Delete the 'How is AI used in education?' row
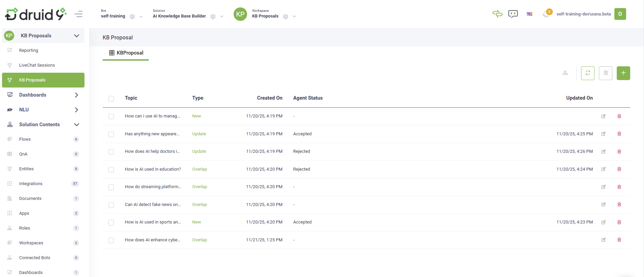 [x=619, y=169]
